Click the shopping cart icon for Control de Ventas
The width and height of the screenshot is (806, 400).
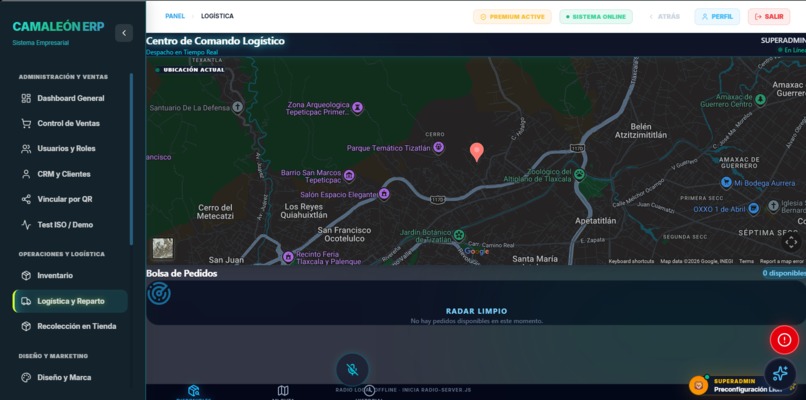pyautogui.click(x=26, y=123)
